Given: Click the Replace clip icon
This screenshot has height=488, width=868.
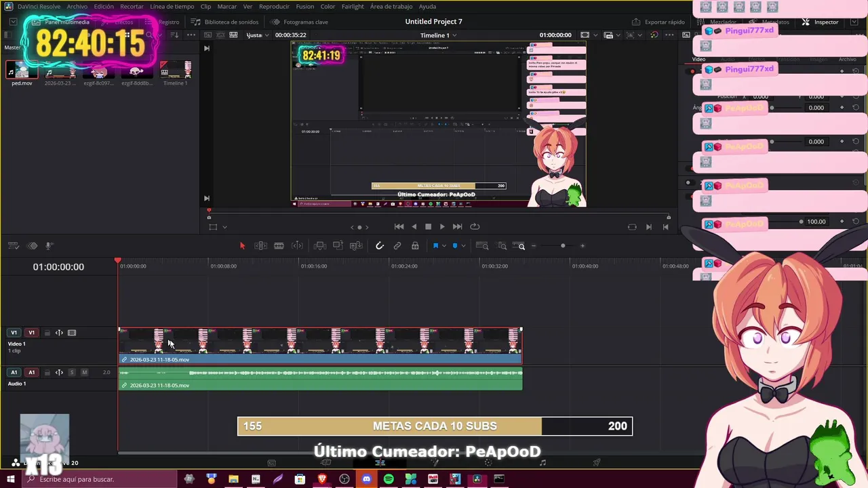Looking at the screenshot, I should coord(356,246).
